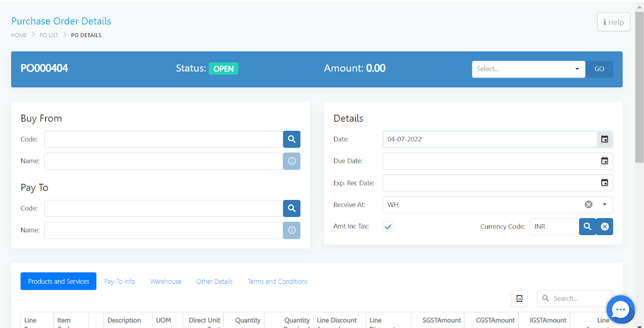Image resolution: width=644 pixels, height=328 pixels.
Task: Click the Pay To code search icon
Action: (292, 208)
